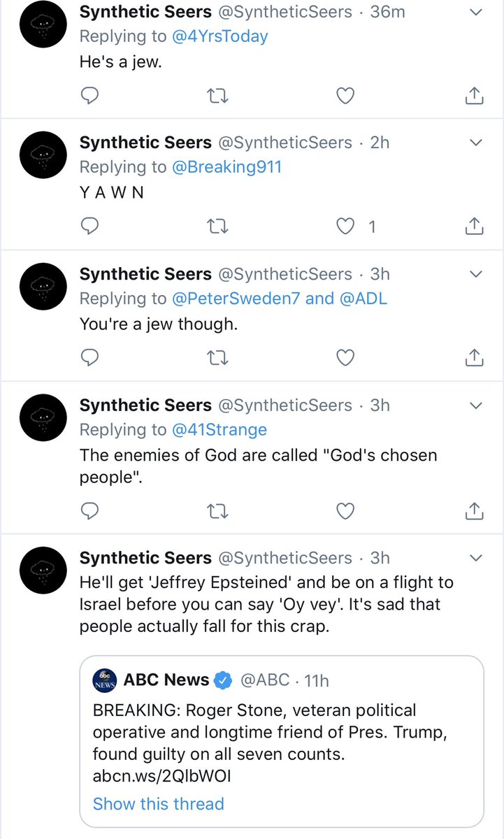The height and width of the screenshot is (839, 504).
Task: Reply to the "God's chosen people" tweet
Action: [x=89, y=512]
